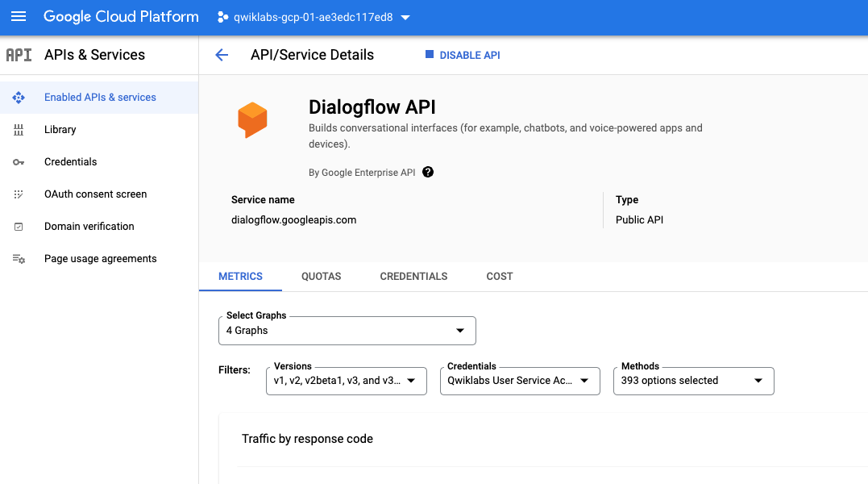
Task: Expand the Select Graphs dropdown
Action: [x=347, y=331]
